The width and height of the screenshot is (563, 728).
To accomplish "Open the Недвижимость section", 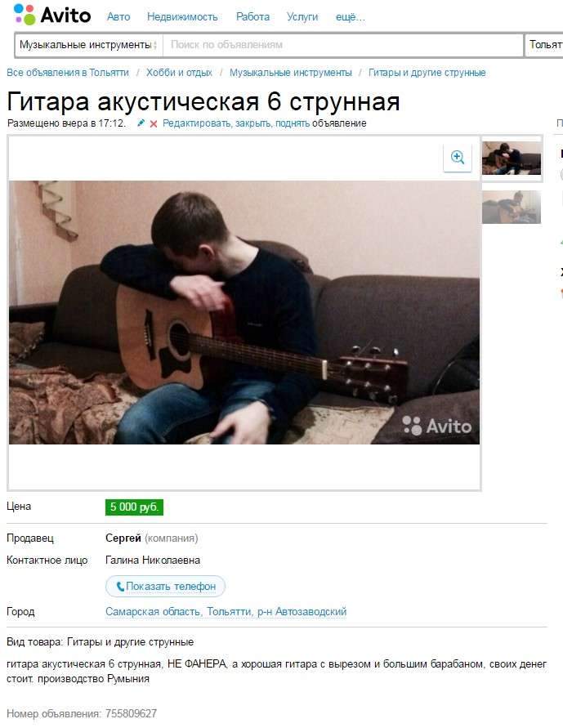I will tap(182, 16).
